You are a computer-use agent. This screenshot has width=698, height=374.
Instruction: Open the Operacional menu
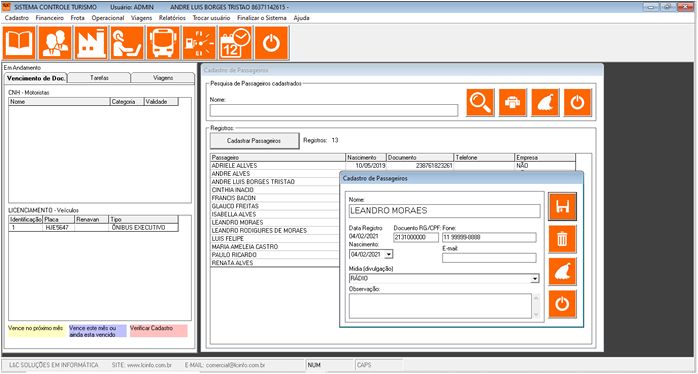point(108,18)
